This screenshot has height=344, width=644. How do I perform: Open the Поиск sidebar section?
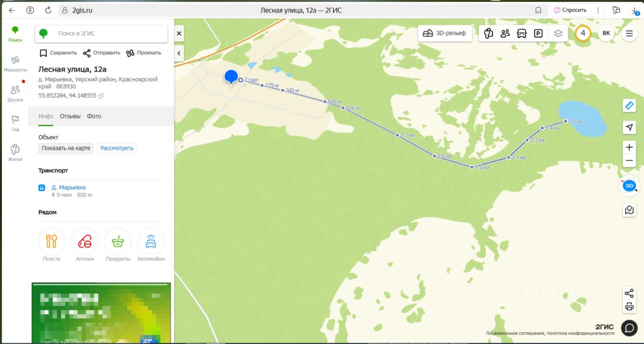coord(15,34)
